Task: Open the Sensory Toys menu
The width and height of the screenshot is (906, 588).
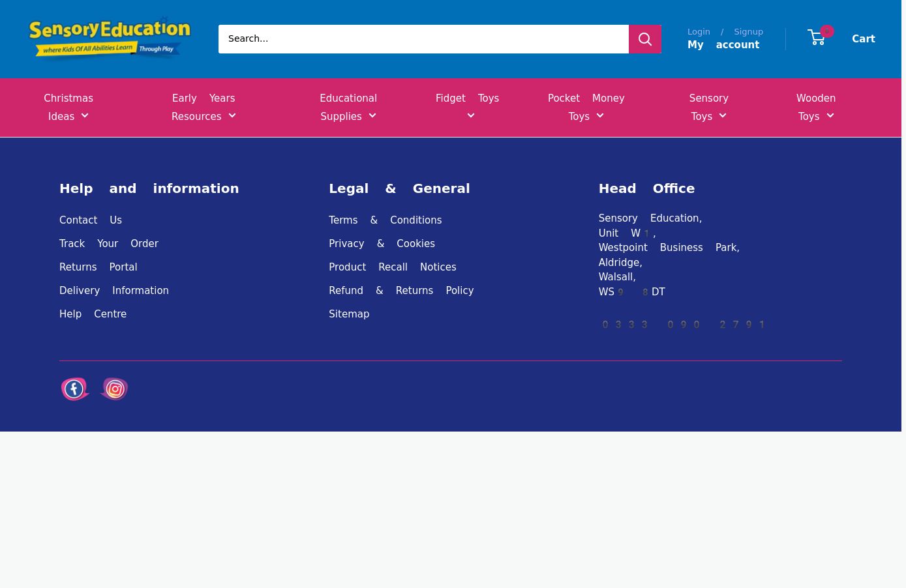Action: click(x=708, y=108)
